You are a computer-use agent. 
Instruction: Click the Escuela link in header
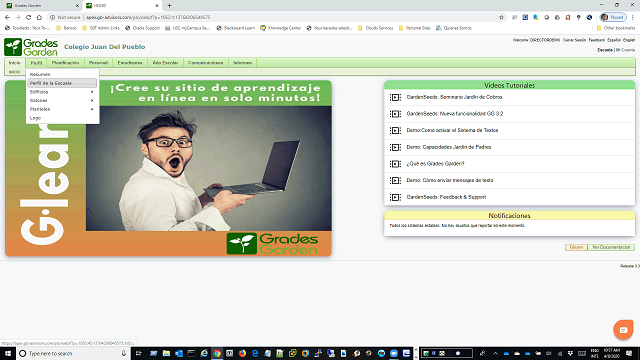point(605,50)
